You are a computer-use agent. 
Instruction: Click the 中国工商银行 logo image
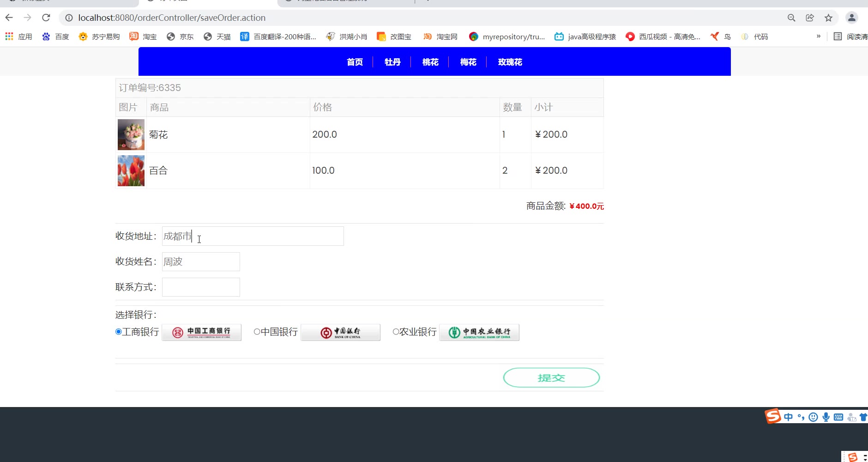(202, 333)
